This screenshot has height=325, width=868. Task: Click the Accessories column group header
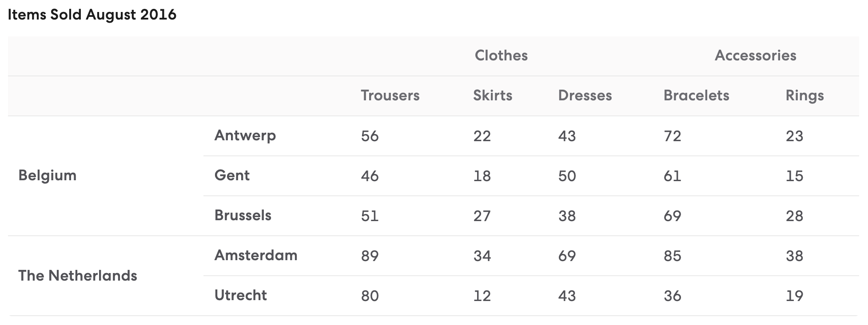coord(755,55)
